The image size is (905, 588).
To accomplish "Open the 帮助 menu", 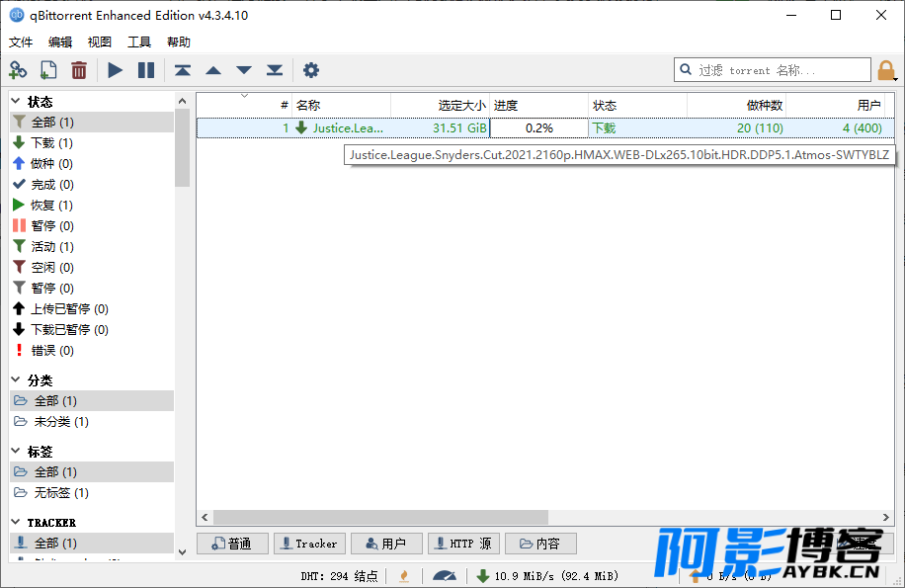I will pos(179,42).
